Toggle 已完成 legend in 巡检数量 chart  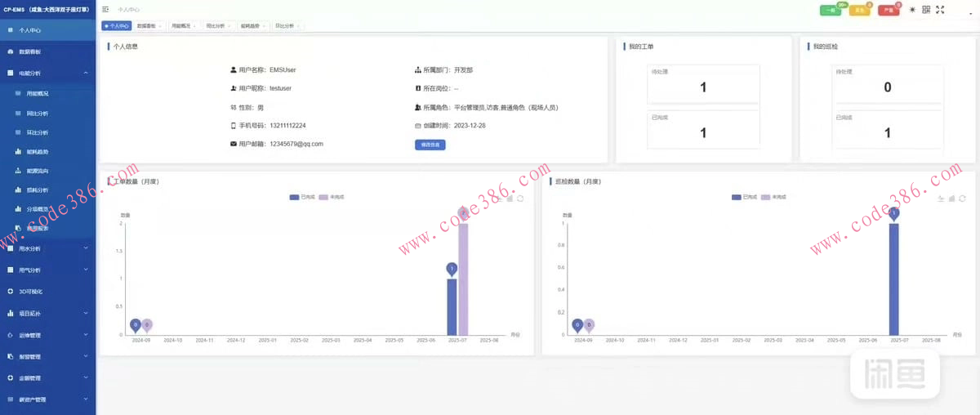(745, 197)
